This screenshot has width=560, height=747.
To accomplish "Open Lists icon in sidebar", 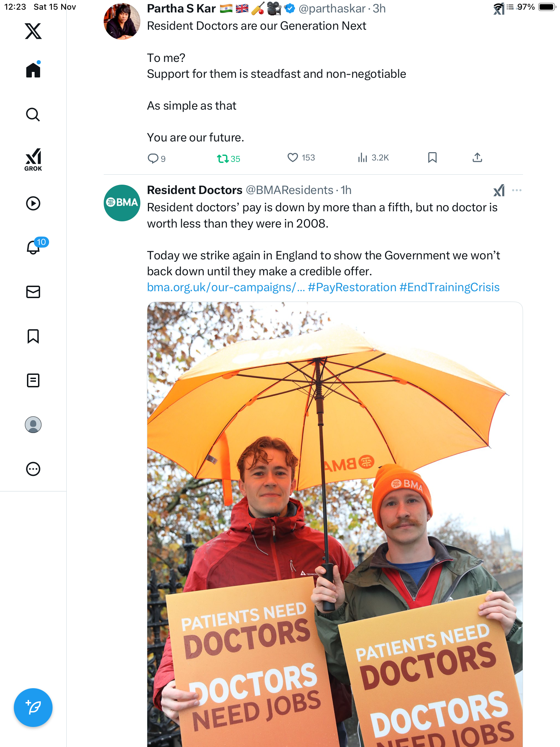I will click(x=33, y=380).
